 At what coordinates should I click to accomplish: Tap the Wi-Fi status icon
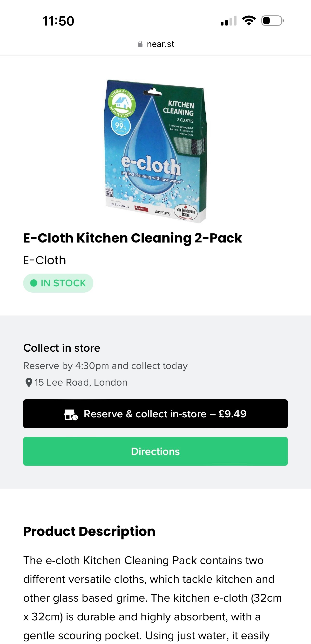click(249, 20)
